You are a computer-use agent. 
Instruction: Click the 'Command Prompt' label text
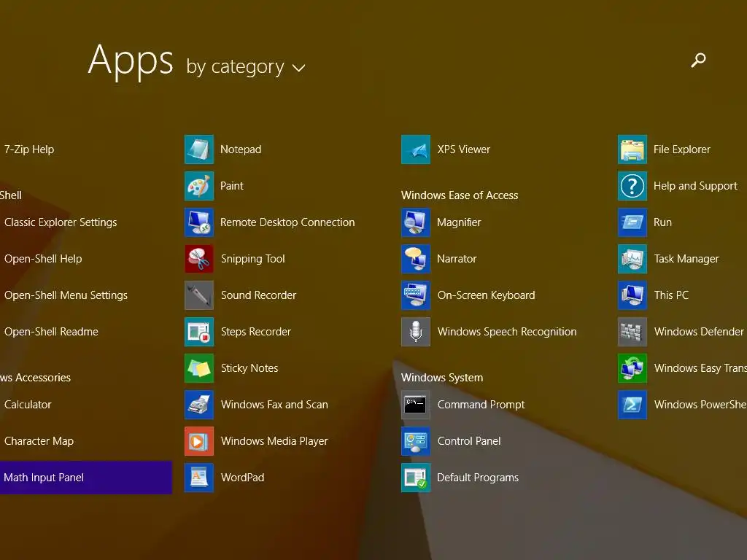pos(481,405)
